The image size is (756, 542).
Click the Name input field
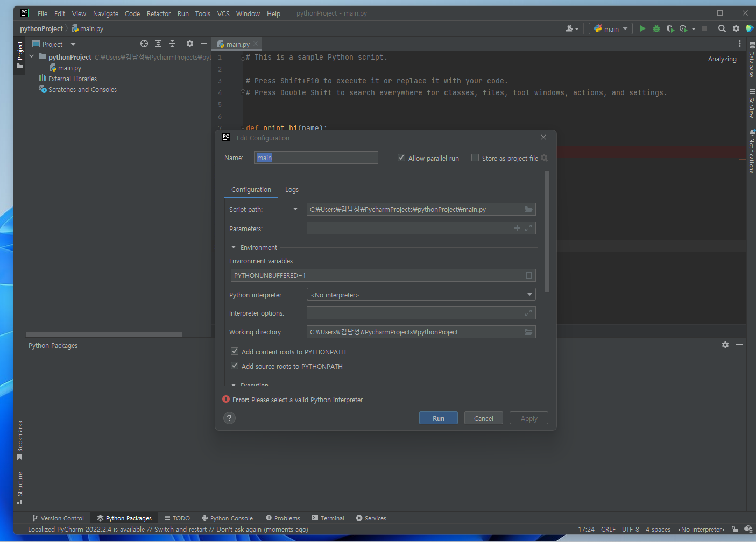[316, 158]
